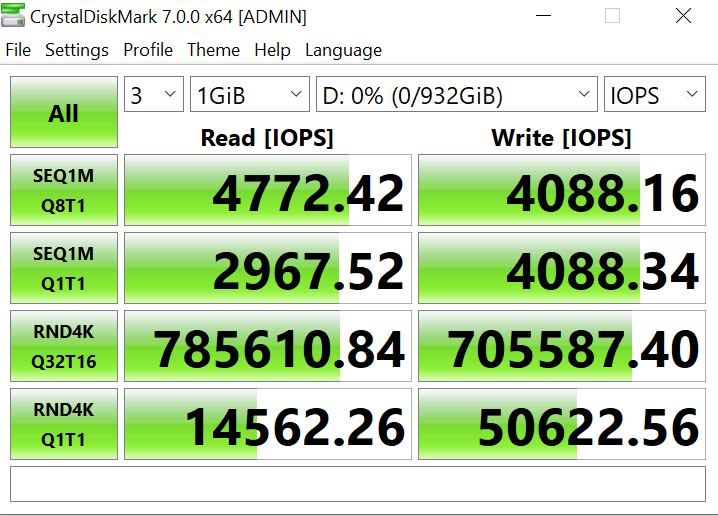
Task: Click the read result 14562.26
Action: tap(268, 424)
